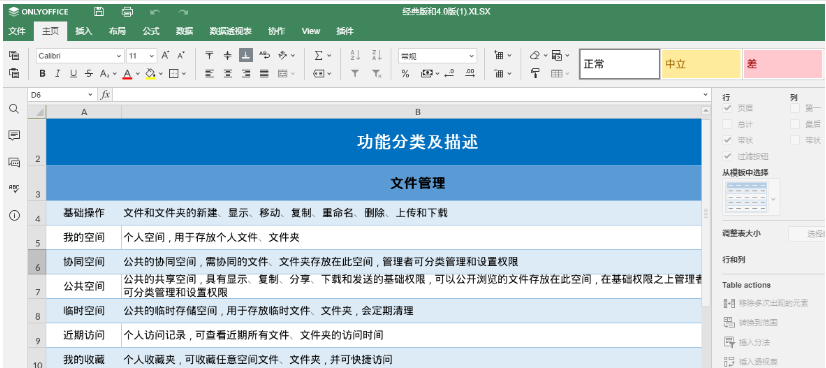This screenshot has height=368, width=826.
Task: Open the Comments icon in left sidebar
Action: 14,135
